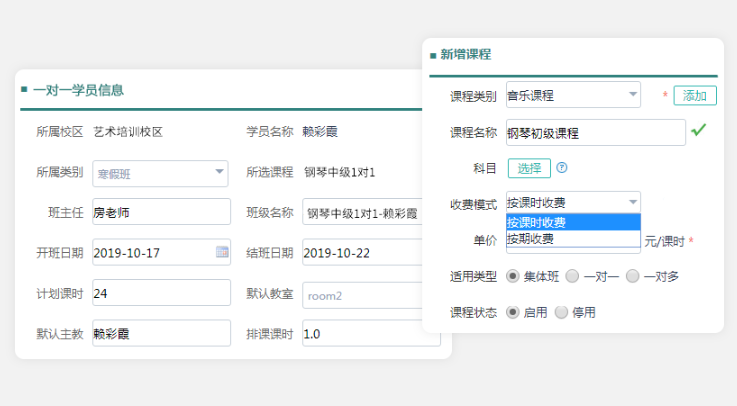Click the 添加 button
The image size is (737, 406).
point(695,95)
